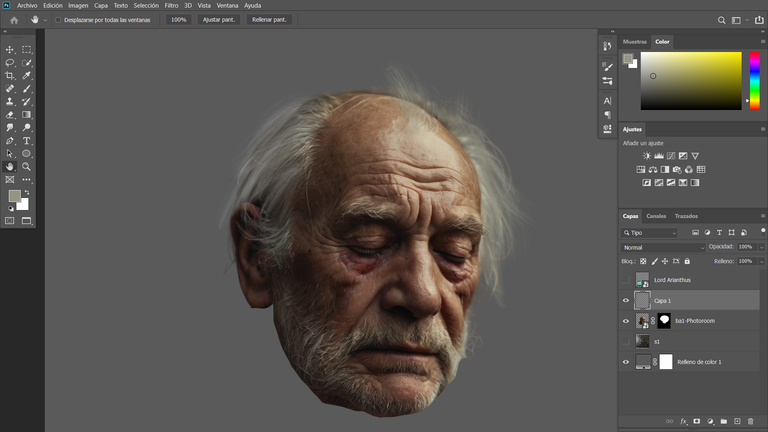Click the hue slider in Color panel
Image resolution: width=768 pixels, height=432 pixels.
pyautogui.click(x=755, y=81)
